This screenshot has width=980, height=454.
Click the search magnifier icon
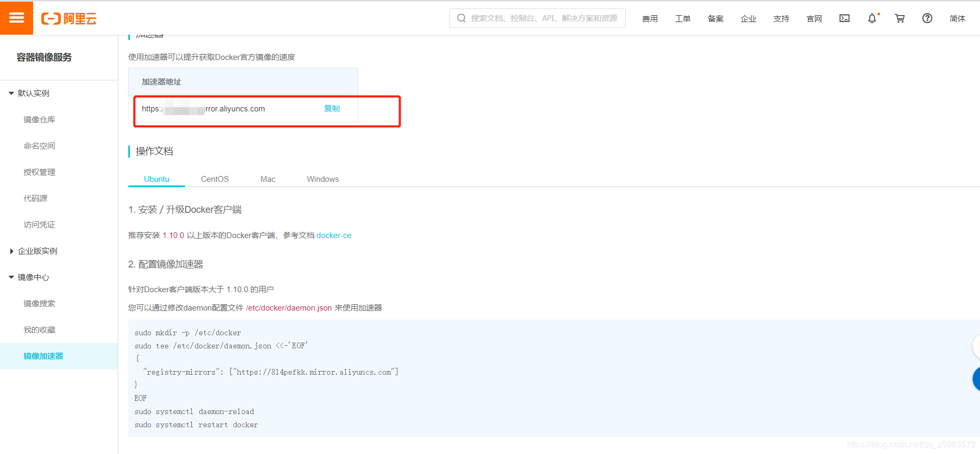click(x=462, y=18)
